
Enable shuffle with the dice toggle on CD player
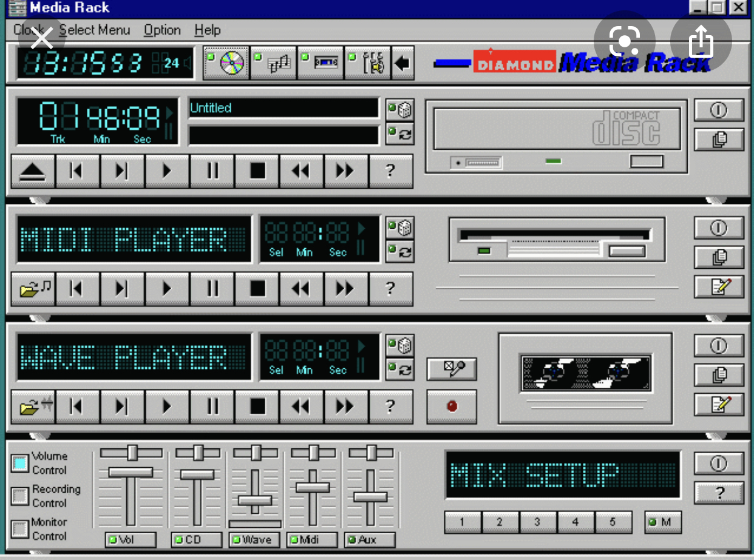click(x=400, y=109)
